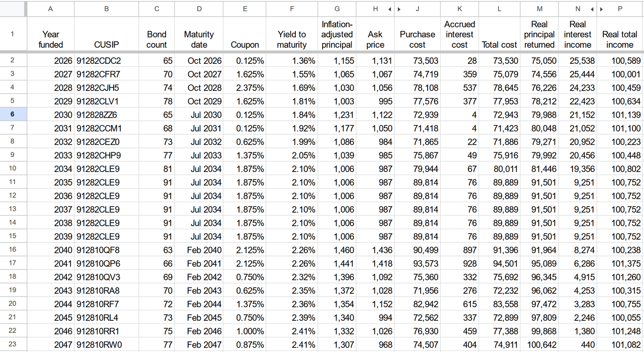Select row 1 header number
This screenshot has width=644, height=352.
click(x=13, y=34)
